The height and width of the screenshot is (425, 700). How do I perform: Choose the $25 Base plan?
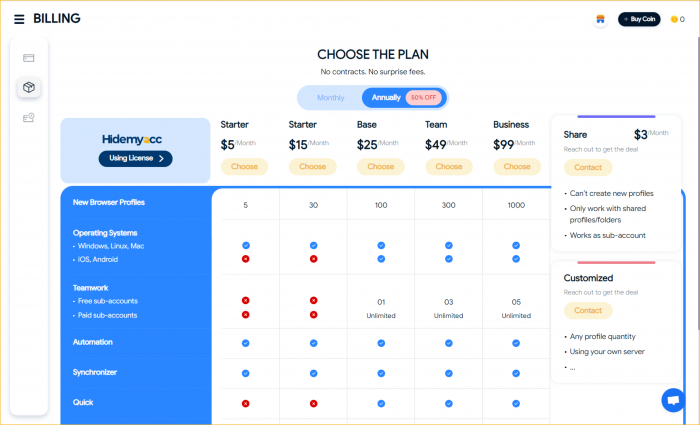(x=381, y=167)
